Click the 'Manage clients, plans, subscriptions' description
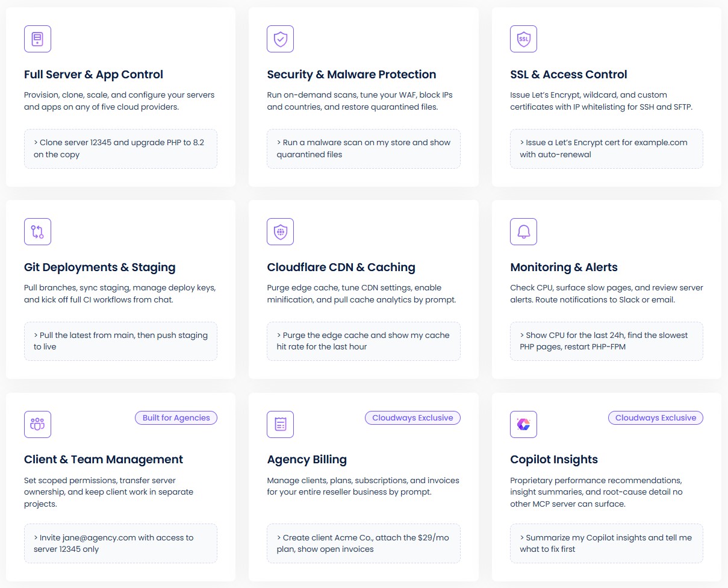728x588 pixels. [x=363, y=486]
